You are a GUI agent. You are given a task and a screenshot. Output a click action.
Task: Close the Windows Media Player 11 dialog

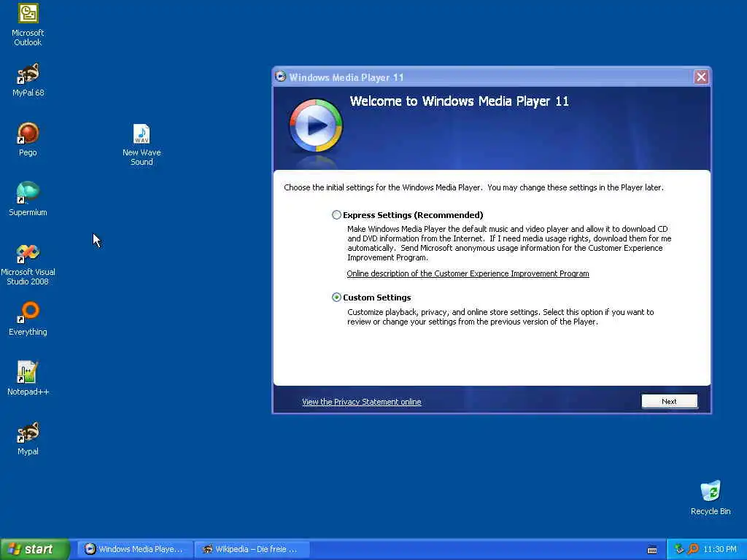(x=701, y=77)
